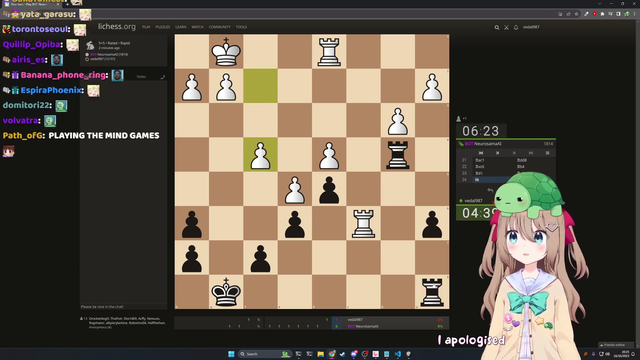
Task: Click the takeback arrow button
Action: (490, 190)
